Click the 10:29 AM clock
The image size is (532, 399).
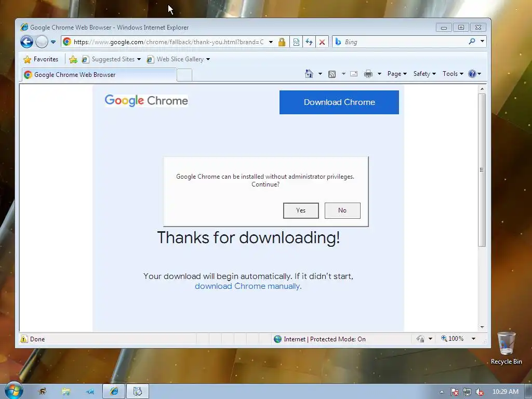[x=505, y=392]
